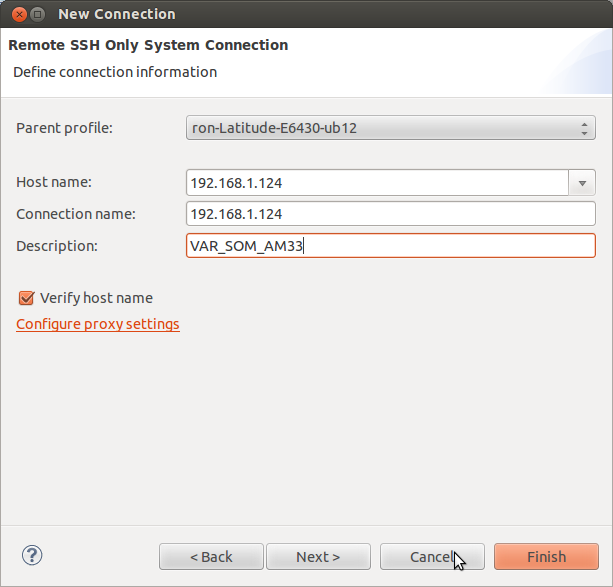The image size is (613, 587).
Task: Click into the Host name text field
Action: click(377, 183)
